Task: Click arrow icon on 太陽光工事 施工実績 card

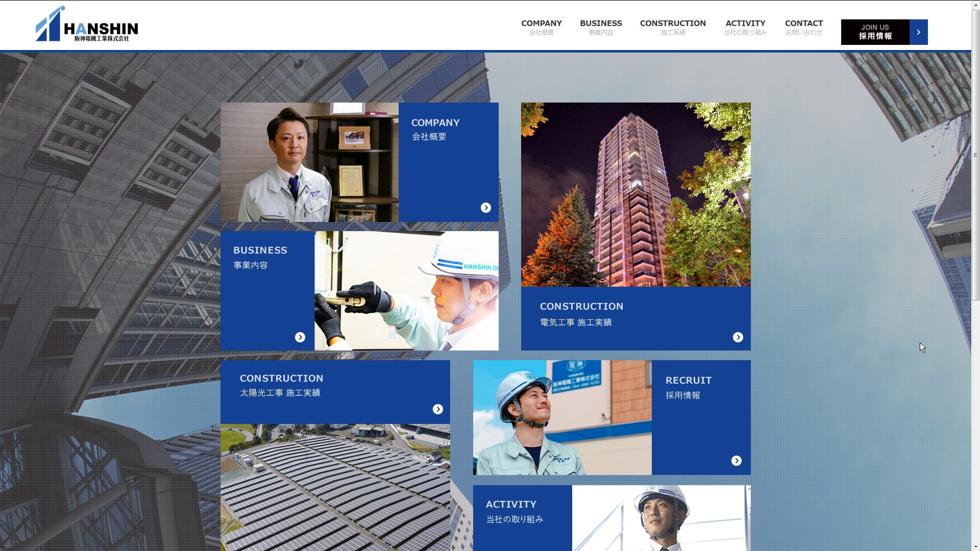Action: 438,409
